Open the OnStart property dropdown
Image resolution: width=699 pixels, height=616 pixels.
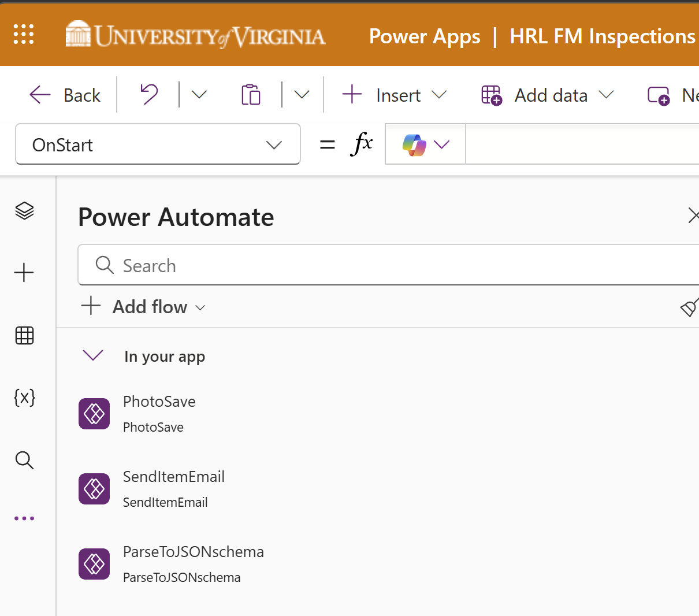tap(158, 144)
